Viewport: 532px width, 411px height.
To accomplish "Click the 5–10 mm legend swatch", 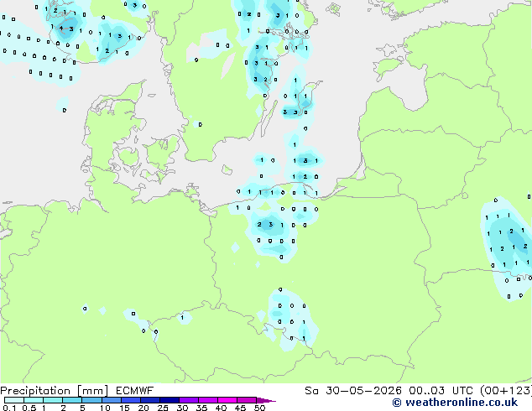I will (x=91, y=400).
